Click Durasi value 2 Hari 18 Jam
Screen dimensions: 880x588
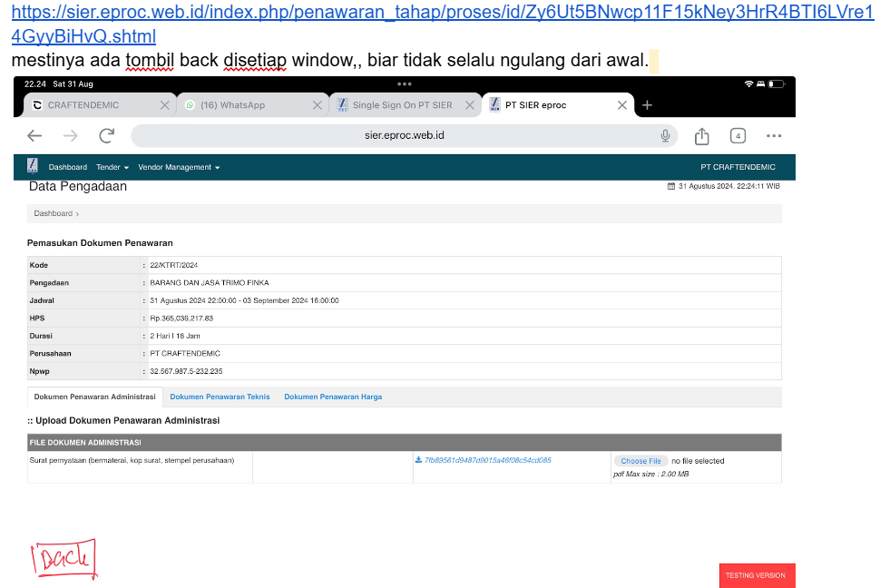175,336
